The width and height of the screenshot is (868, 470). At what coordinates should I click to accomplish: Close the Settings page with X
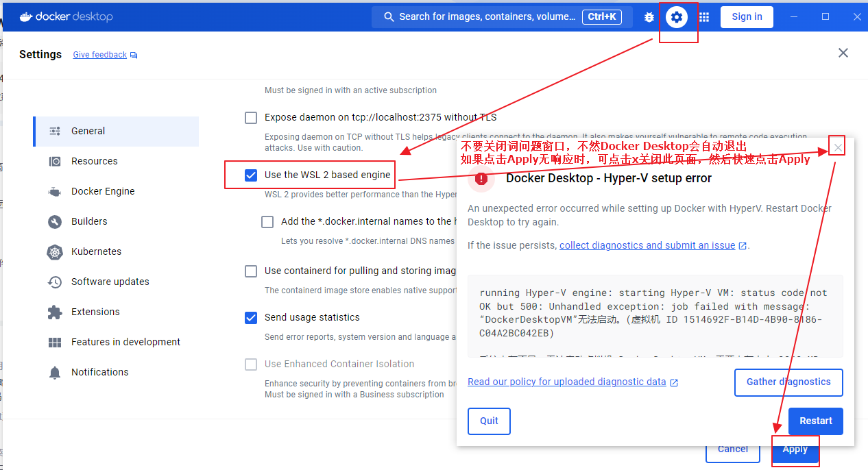(843, 53)
